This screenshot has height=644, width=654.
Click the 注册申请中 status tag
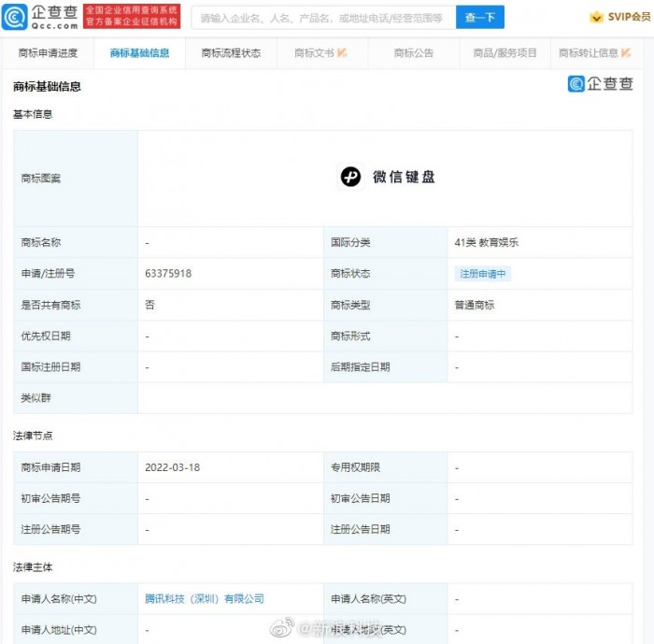[x=484, y=274]
